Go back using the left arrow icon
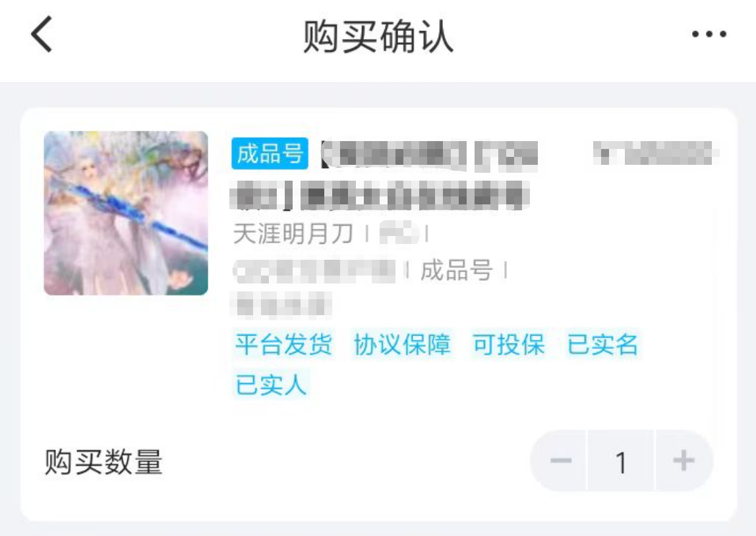 42,34
